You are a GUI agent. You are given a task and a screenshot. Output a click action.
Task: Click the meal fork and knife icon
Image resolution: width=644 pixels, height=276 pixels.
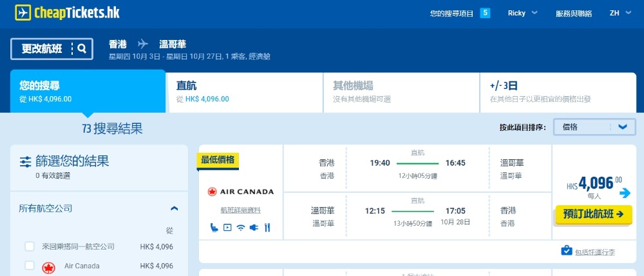pos(266,227)
